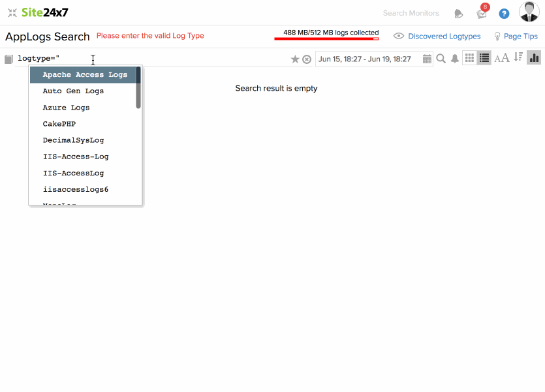This screenshot has width=545, height=392.
Task: Click the search magnifier icon
Action: tap(441, 58)
